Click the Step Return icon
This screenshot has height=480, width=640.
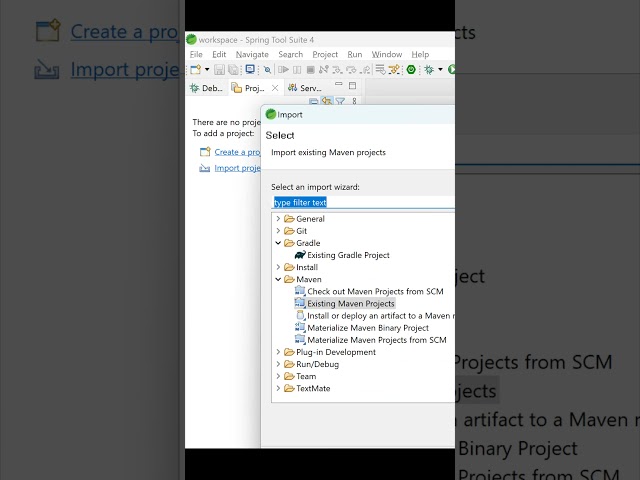[x=365, y=70]
